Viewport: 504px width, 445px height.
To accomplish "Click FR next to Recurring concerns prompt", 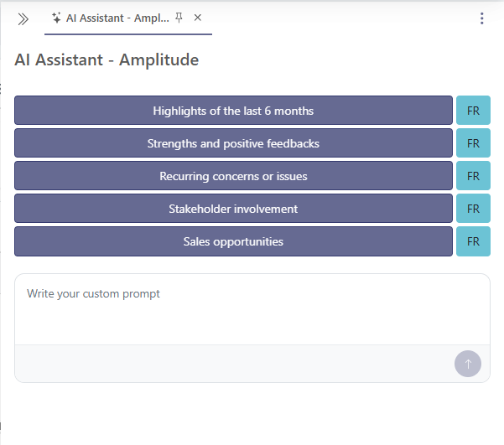I will tap(473, 176).
